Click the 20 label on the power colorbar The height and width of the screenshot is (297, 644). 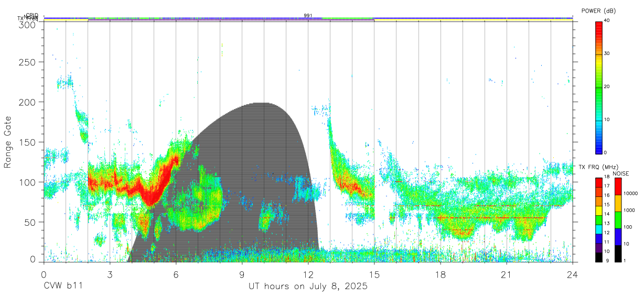pyautogui.click(x=607, y=86)
